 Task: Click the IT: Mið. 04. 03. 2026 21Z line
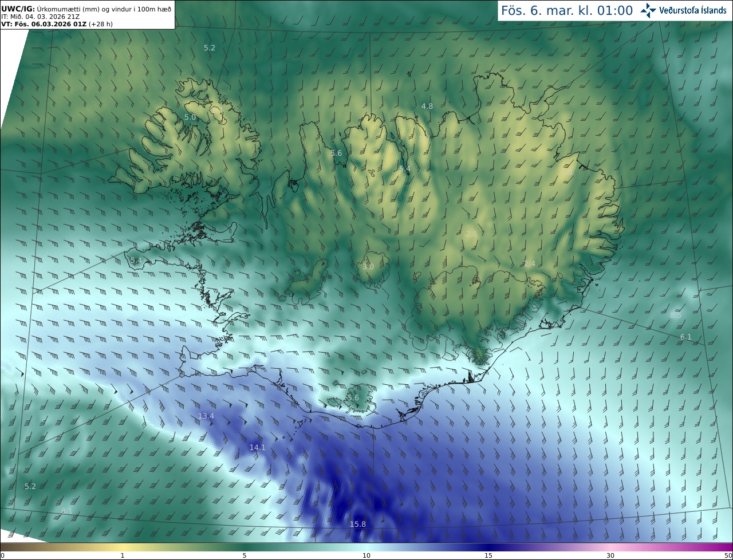[40, 16]
